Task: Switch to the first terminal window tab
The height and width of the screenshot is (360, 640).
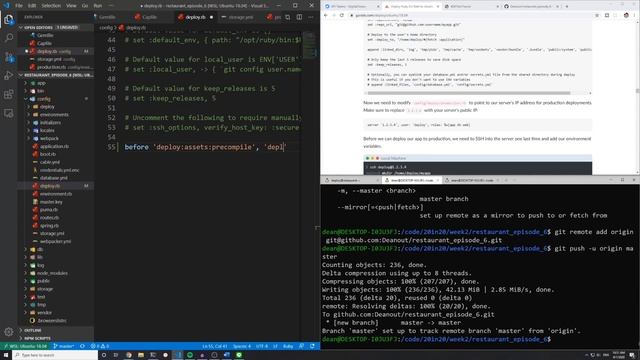Action: click(350, 180)
